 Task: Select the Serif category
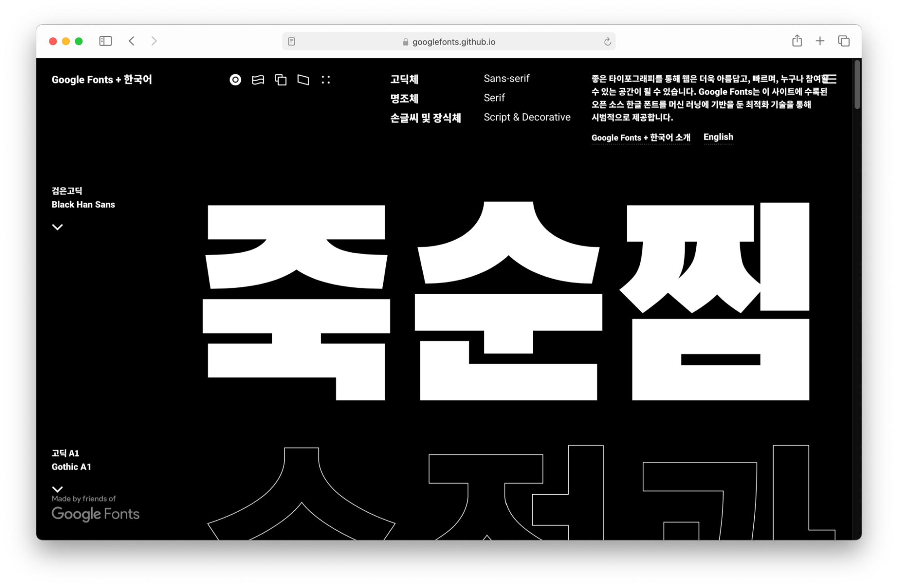(494, 98)
